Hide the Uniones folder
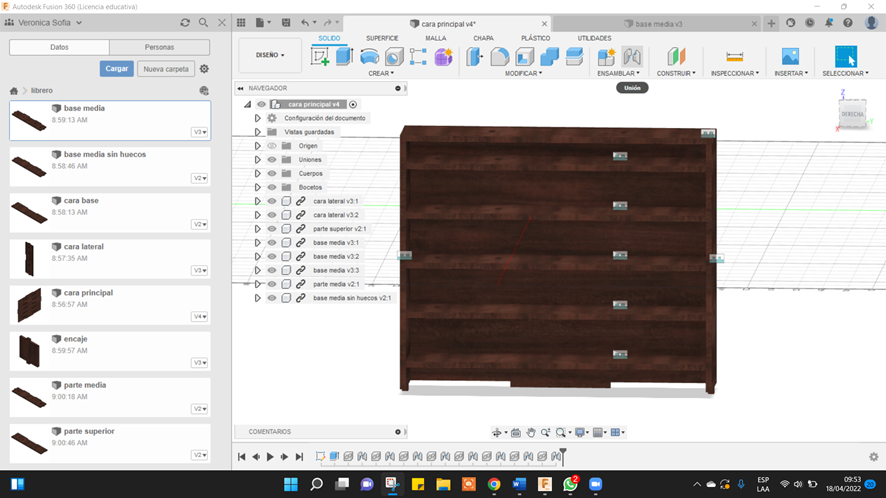The image size is (886, 498). tap(272, 159)
